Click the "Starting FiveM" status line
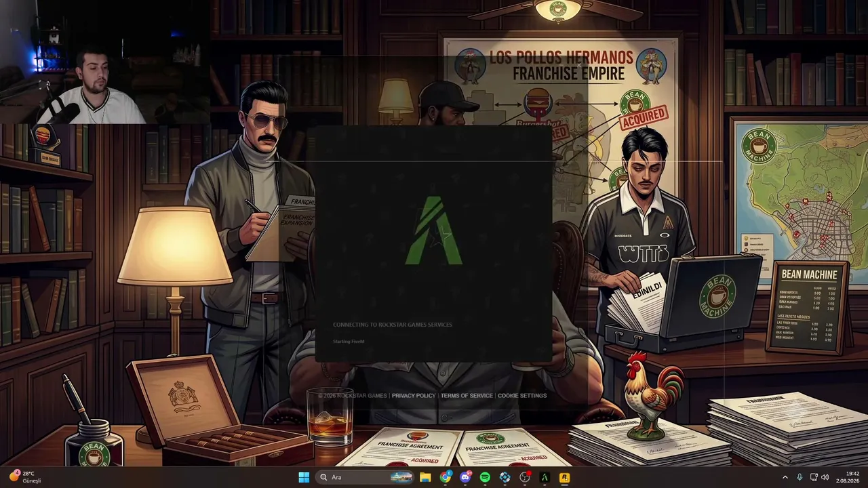This screenshot has width=868, height=488. [x=349, y=342]
